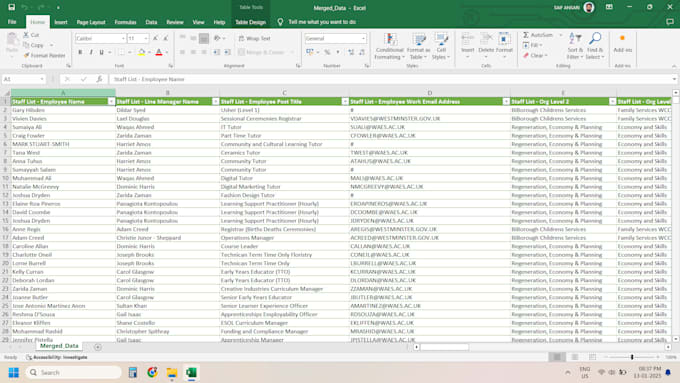Toggle Underline formatting

[x=101, y=52]
